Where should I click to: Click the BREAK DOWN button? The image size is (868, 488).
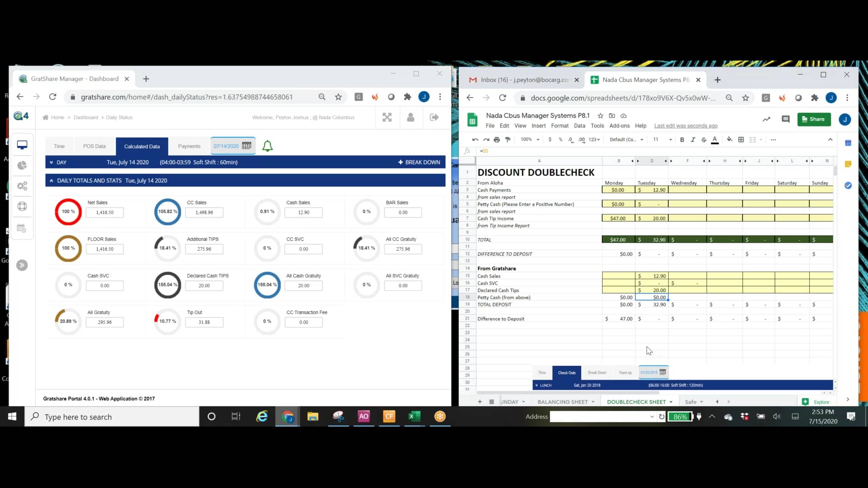[x=419, y=162]
